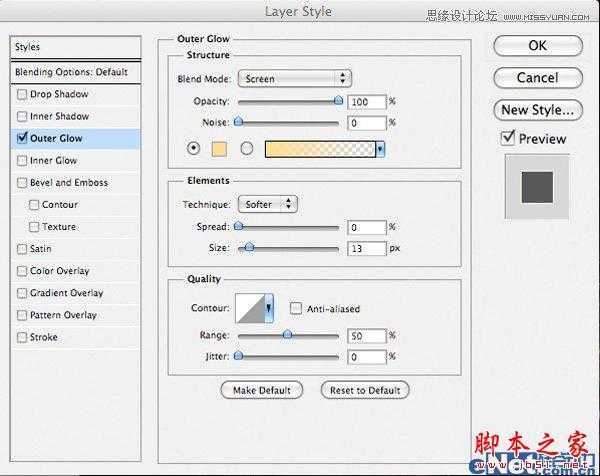The width and height of the screenshot is (600, 476).
Task: Enable the Inner Shadow checkbox
Action: (x=22, y=116)
